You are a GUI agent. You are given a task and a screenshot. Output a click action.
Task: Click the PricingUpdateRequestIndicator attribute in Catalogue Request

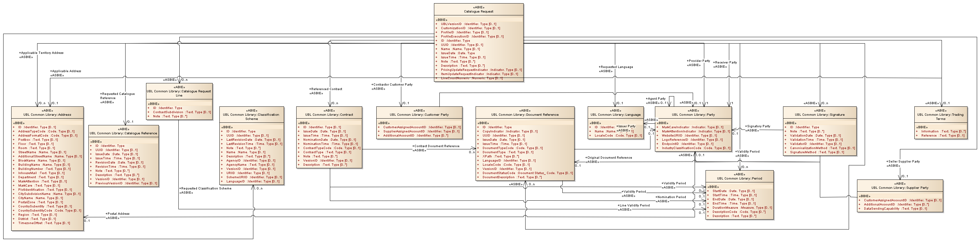click(464, 70)
